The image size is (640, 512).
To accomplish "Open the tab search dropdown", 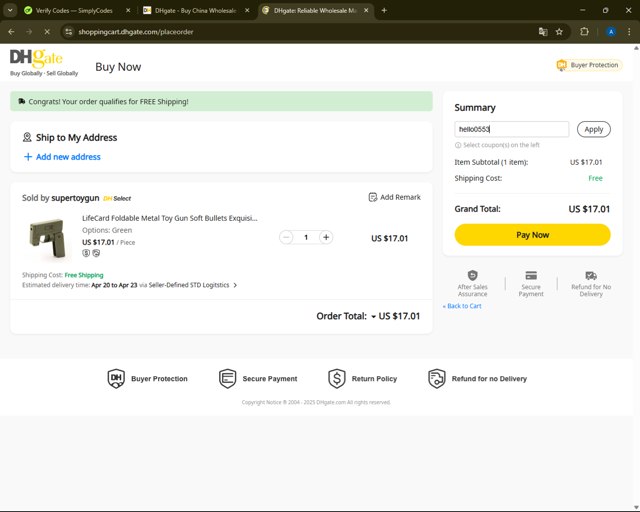I will click(12, 10).
